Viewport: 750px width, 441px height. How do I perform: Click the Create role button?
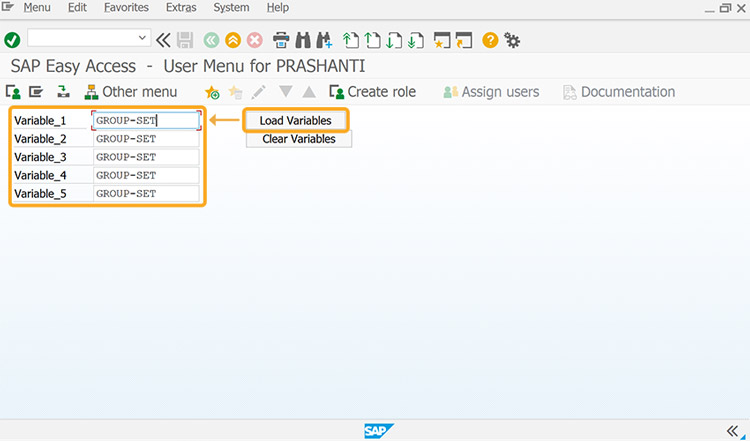click(373, 92)
